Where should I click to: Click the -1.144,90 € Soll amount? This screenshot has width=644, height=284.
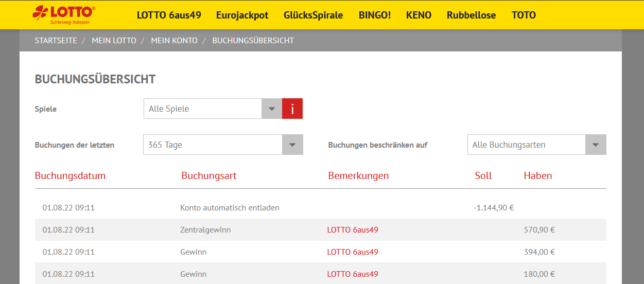click(494, 208)
